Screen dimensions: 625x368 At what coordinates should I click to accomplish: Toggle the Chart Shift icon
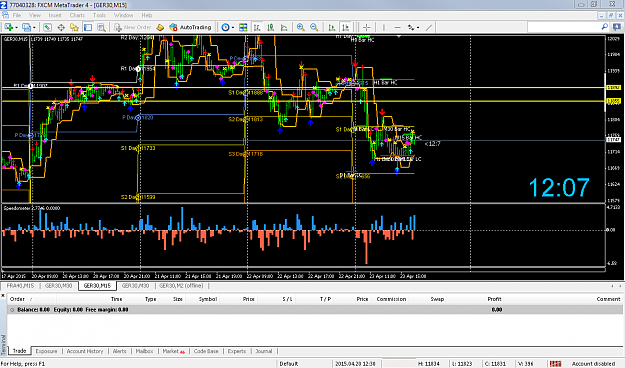coord(346,27)
